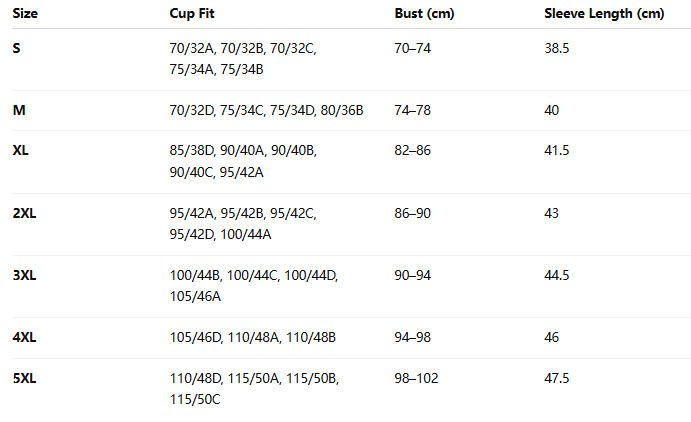Screen dimensions: 691x422
Task: Click the 70–74 bust measurement cell
Action: 413,48
